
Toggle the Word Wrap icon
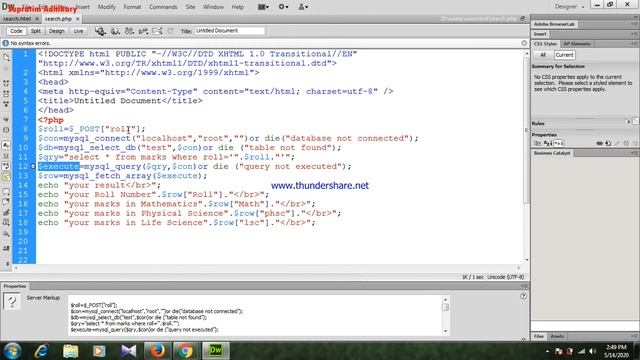pyautogui.click(x=6, y=166)
